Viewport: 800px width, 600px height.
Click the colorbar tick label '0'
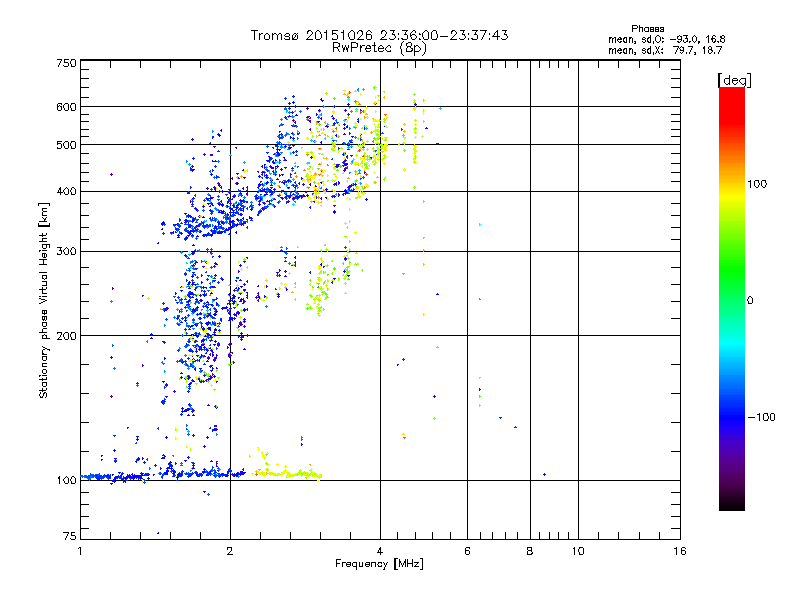pyautogui.click(x=750, y=301)
